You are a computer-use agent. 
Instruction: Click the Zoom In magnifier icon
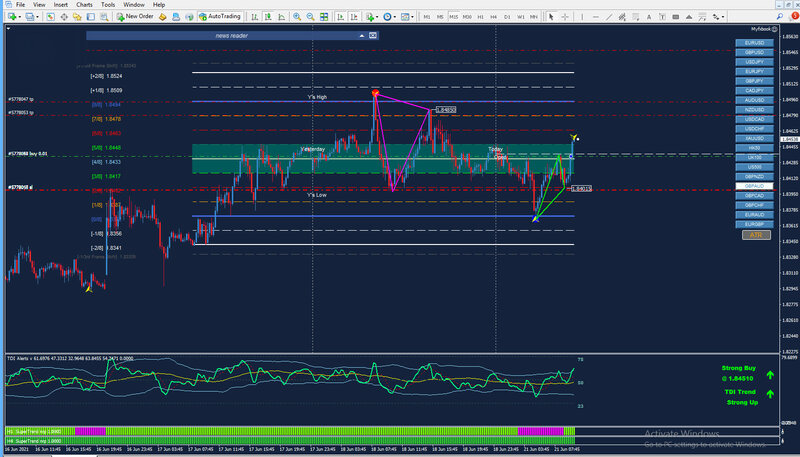pyautogui.click(x=296, y=17)
